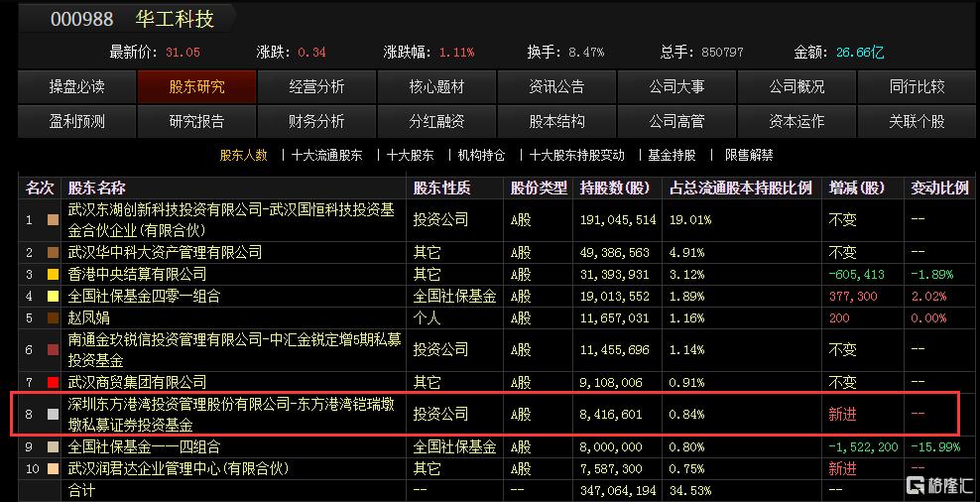Viewport: 980px width, 502px height.
Task: Click latest price value 31.05
Action: [x=183, y=53]
